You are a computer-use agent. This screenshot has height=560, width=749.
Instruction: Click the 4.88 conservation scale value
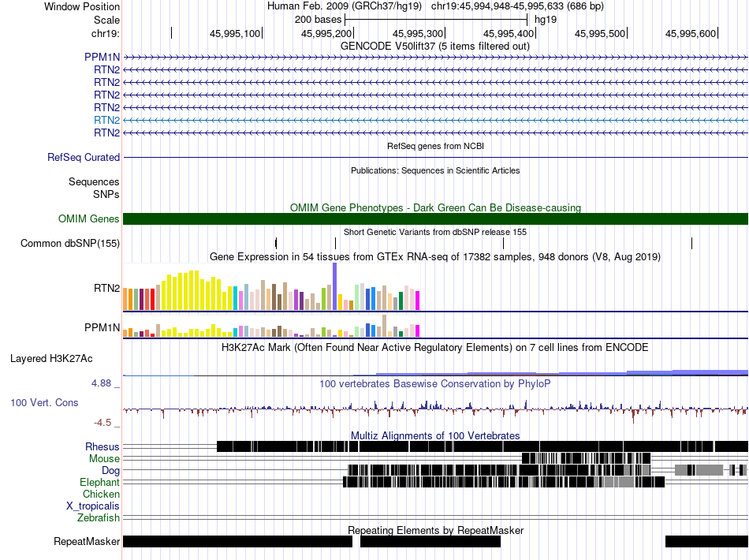(101, 383)
